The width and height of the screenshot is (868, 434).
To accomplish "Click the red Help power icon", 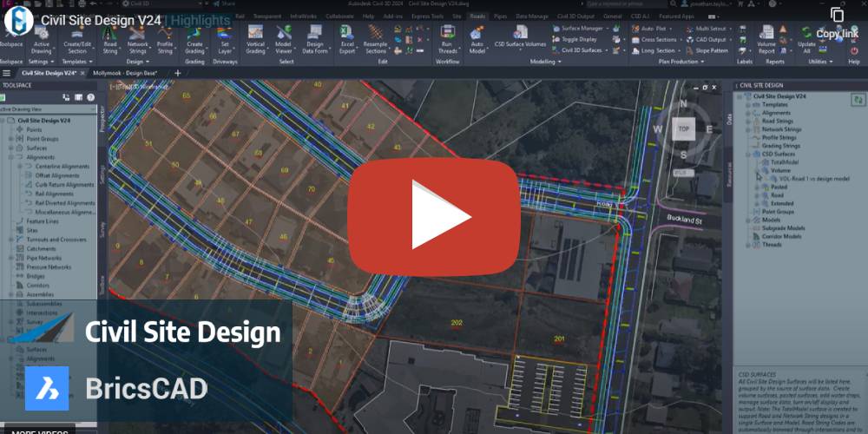I will pos(853,50).
